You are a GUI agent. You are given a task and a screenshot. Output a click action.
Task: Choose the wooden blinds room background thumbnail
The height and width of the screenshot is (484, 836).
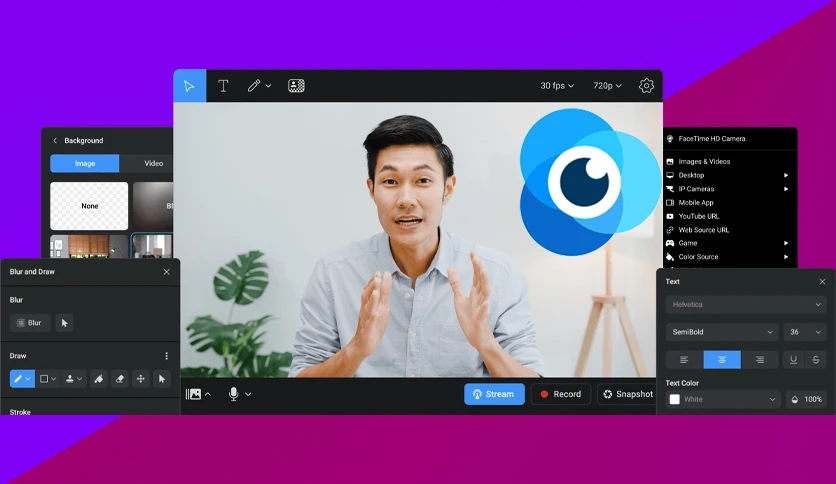(89, 246)
